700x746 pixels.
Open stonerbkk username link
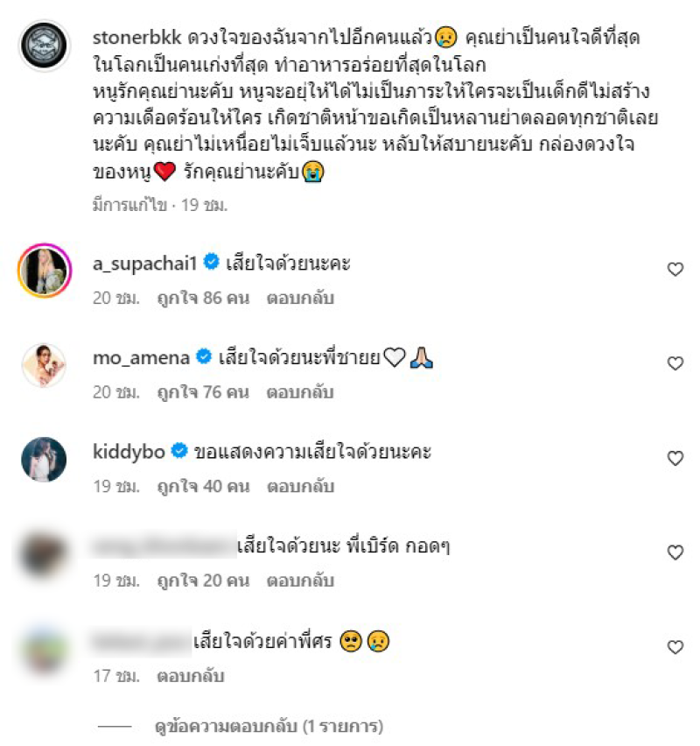137,37
